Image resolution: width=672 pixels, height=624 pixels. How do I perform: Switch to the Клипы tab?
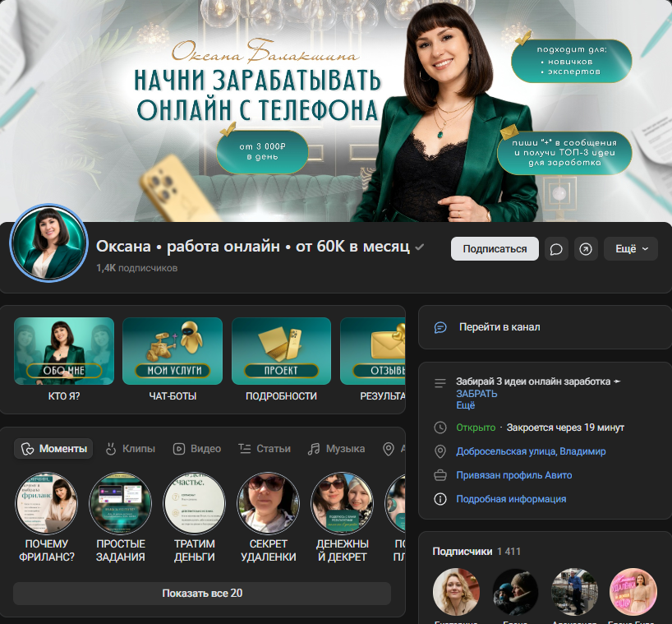[131, 449]
